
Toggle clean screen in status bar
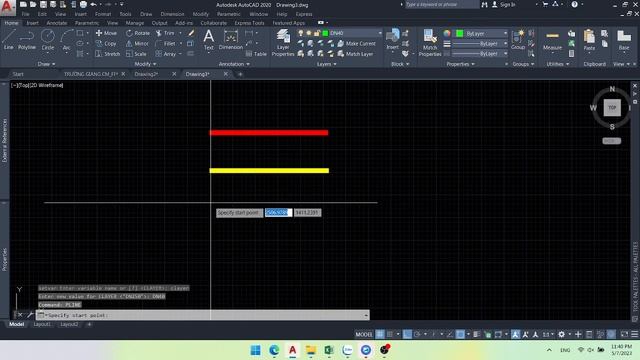point(624,334)
